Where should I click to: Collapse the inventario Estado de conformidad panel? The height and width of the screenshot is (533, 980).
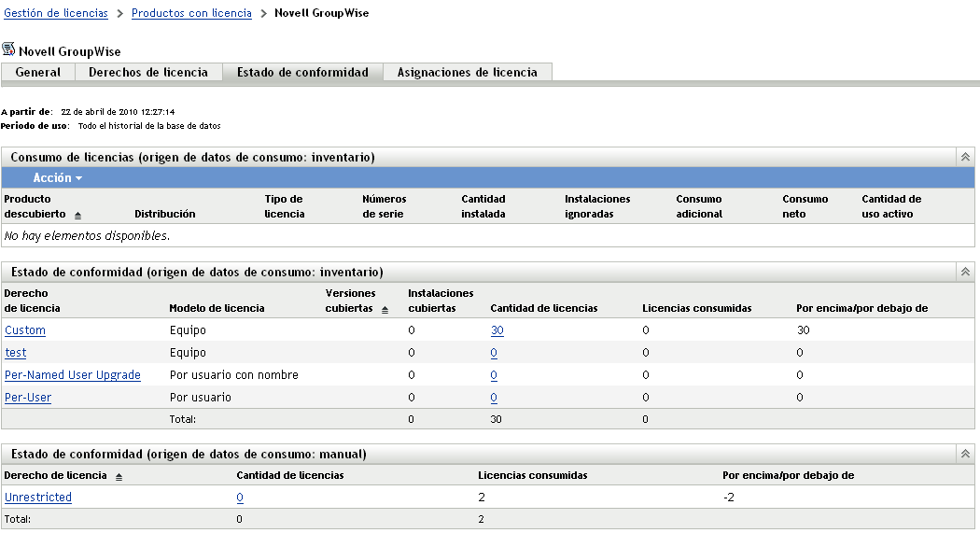[966, 272]
